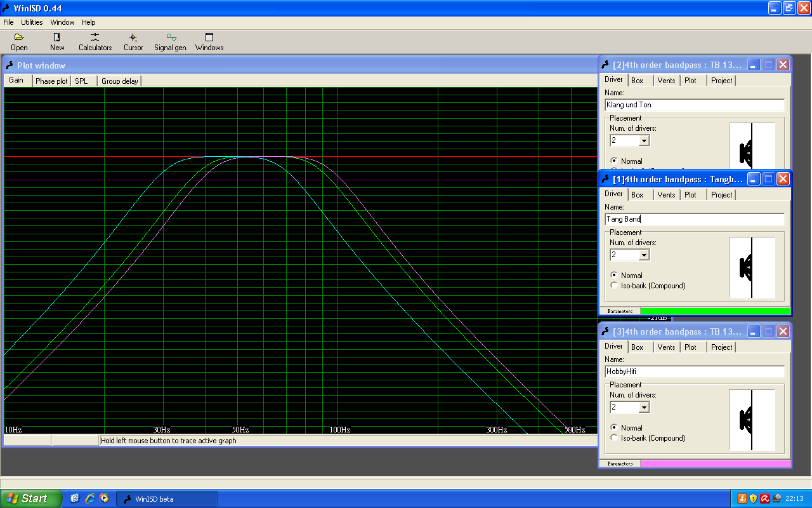Select Normal placement in Klang und Ton window
This screenshot has height=508, width=812.
point(613,161)
